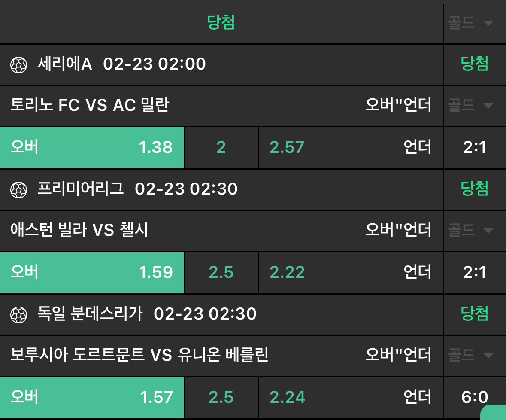
Task: Click the 6:0 score result cell
Action: coord(475,397)
